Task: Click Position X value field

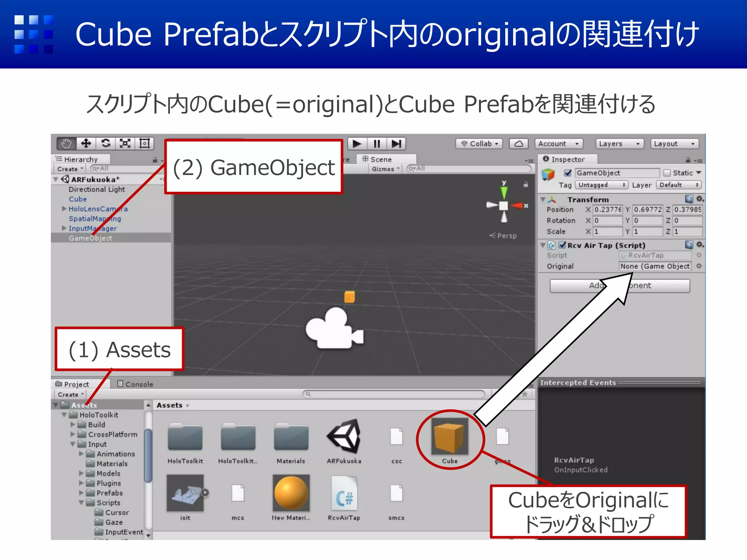Action: pos(608,210)
